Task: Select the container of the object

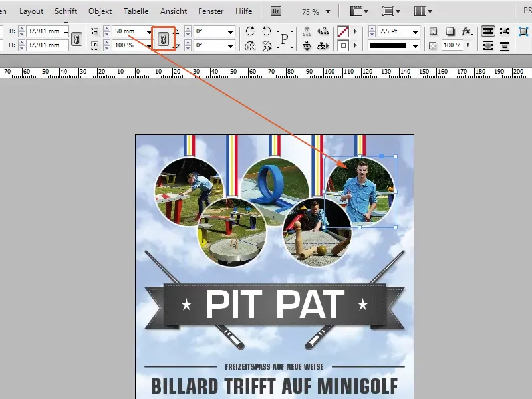Action: pyautogui.click(x=307, y=31)
